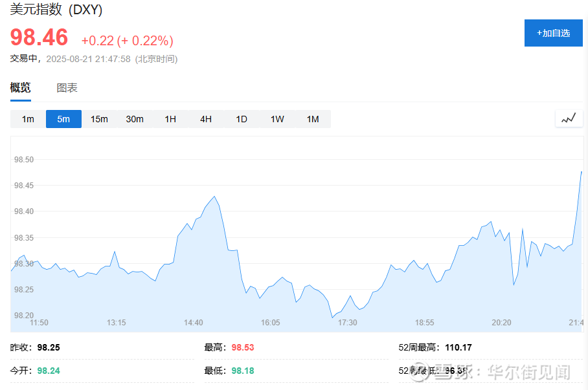
Task: Click the +加自选 button
Action: [x=553, y=33]
